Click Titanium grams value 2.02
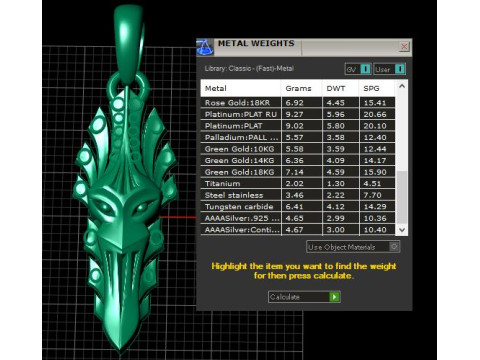The height and width of the screenshot is (360, 480). tap(295, 184)
